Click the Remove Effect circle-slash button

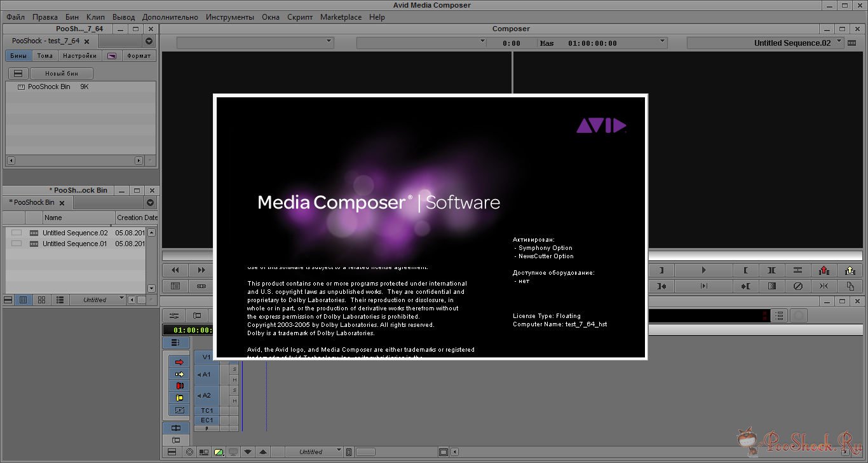798,286
